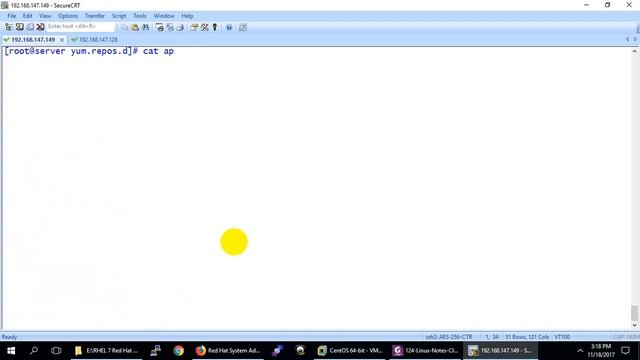The image size is (640, 360).
Task: Open the taskbar clock and date
Action: (601, 351)
